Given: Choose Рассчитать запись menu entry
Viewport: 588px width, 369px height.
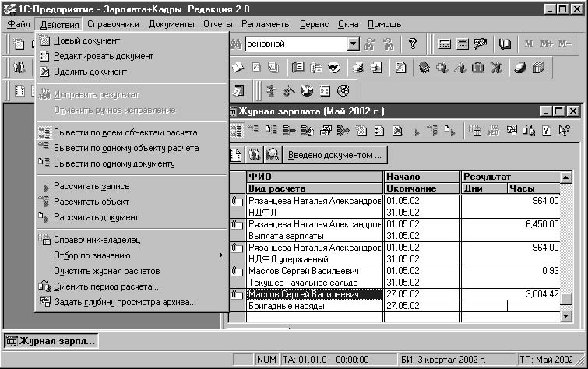Looking at the screenshot, I should click(132, 186).
